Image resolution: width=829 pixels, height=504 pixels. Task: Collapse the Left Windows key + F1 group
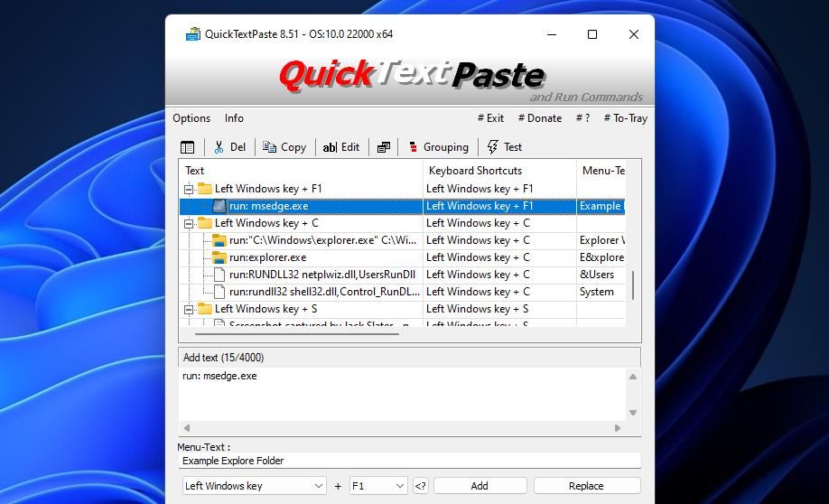[x=188, y=190]
